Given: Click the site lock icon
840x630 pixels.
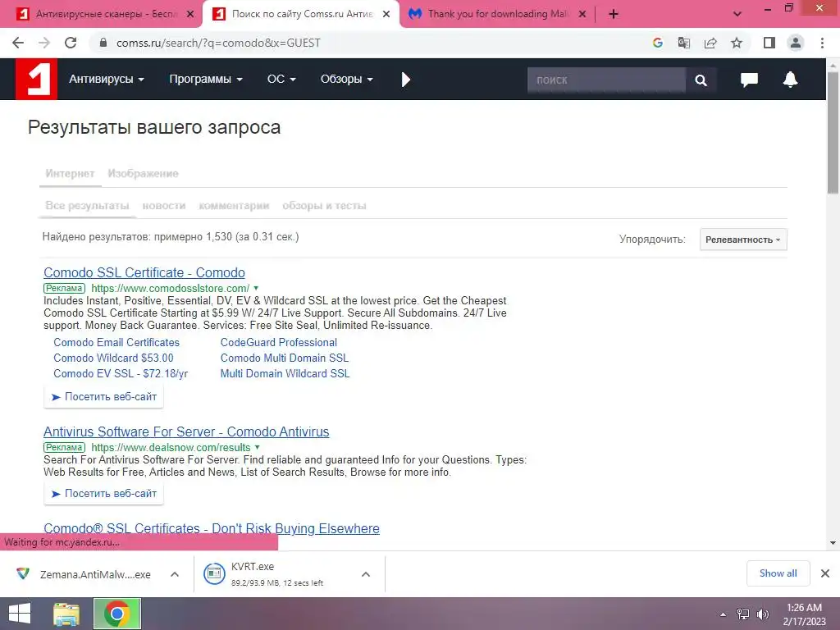Looking at the screenshot, I should tap(103, 43).
